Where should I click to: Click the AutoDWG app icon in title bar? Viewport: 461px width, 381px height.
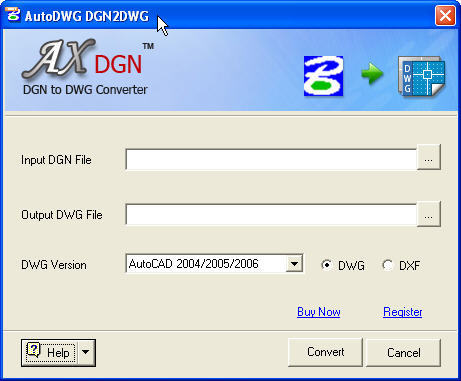pyautogui.click(x=13, y=15)
